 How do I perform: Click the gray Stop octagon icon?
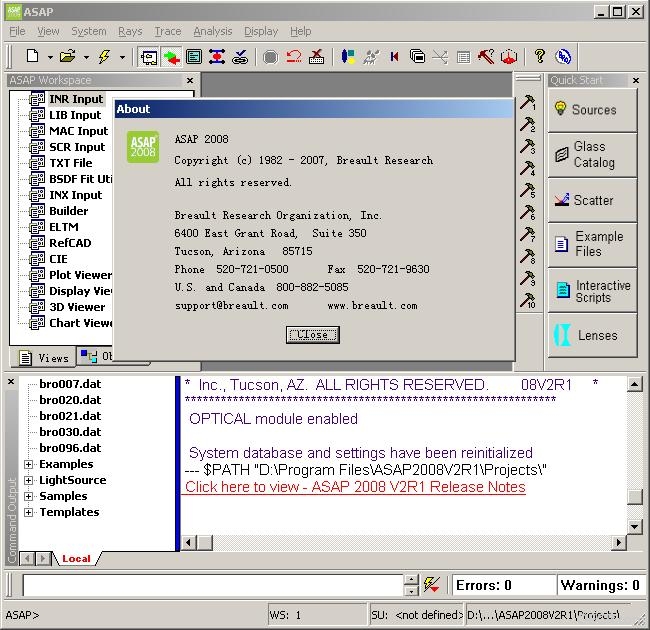click(270, 56)
